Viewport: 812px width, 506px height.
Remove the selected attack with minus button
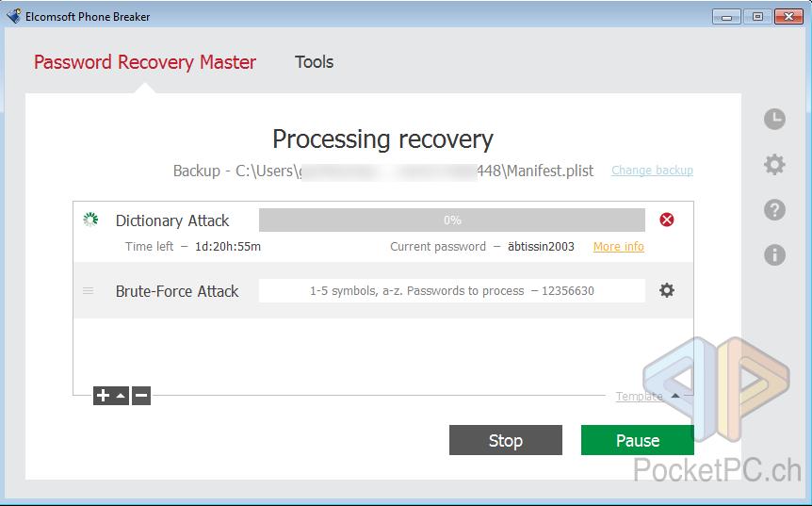pyautogui.click(x=141, y=396)
